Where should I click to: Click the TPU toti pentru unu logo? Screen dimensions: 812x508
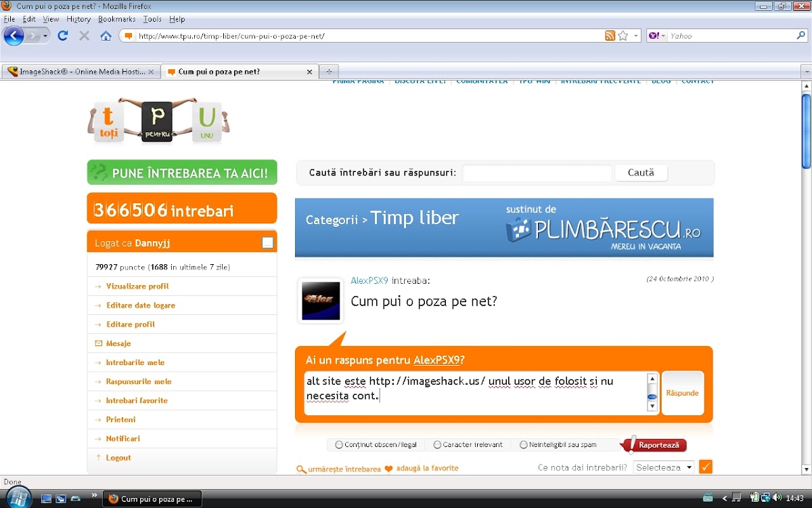158,120
